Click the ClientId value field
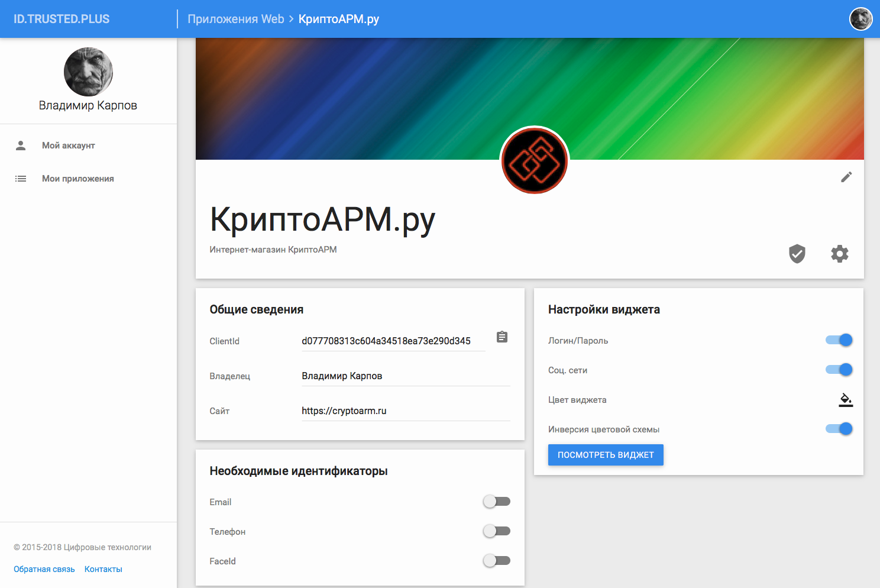 click(x=393, y=341)
